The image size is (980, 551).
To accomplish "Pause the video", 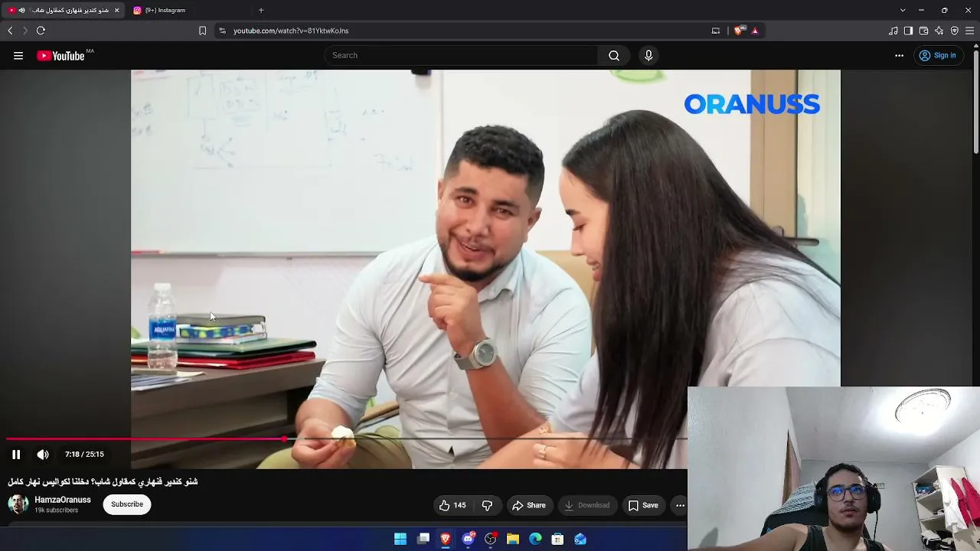I will point(16,455).
